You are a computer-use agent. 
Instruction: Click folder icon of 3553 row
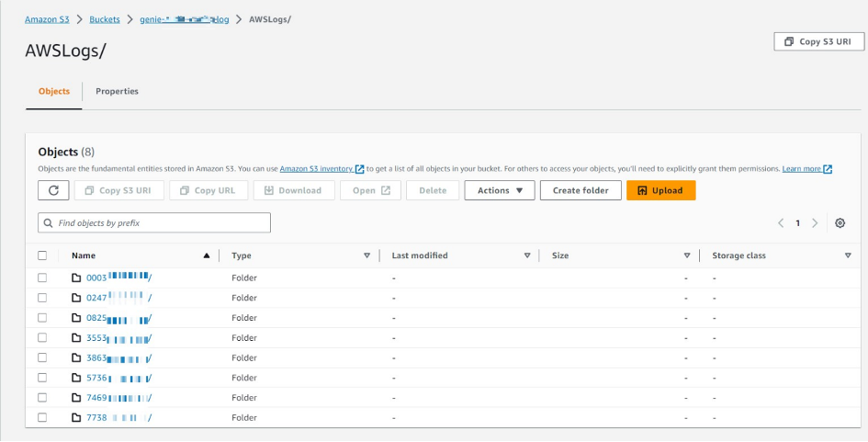[76, 338]
